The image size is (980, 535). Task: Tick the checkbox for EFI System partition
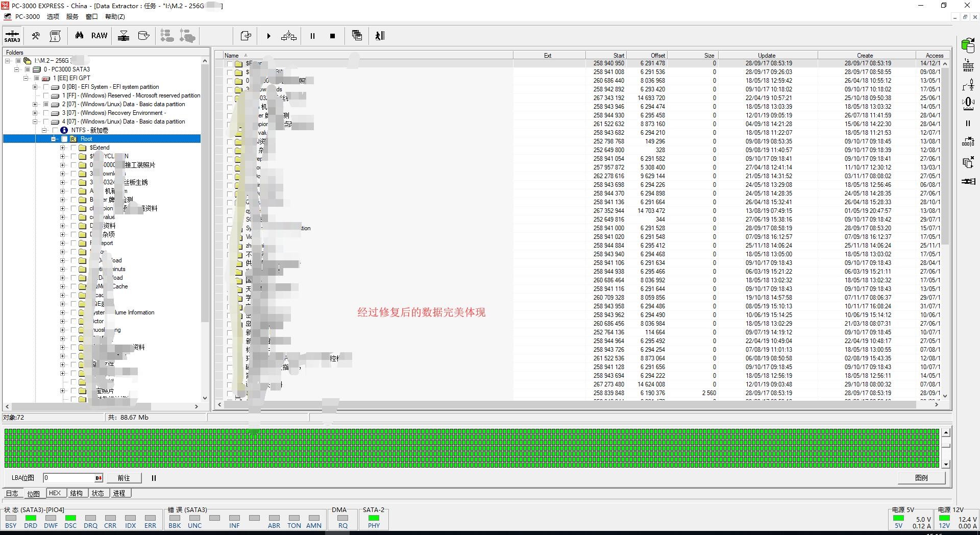pyautogui.click(x=46, y=87)
